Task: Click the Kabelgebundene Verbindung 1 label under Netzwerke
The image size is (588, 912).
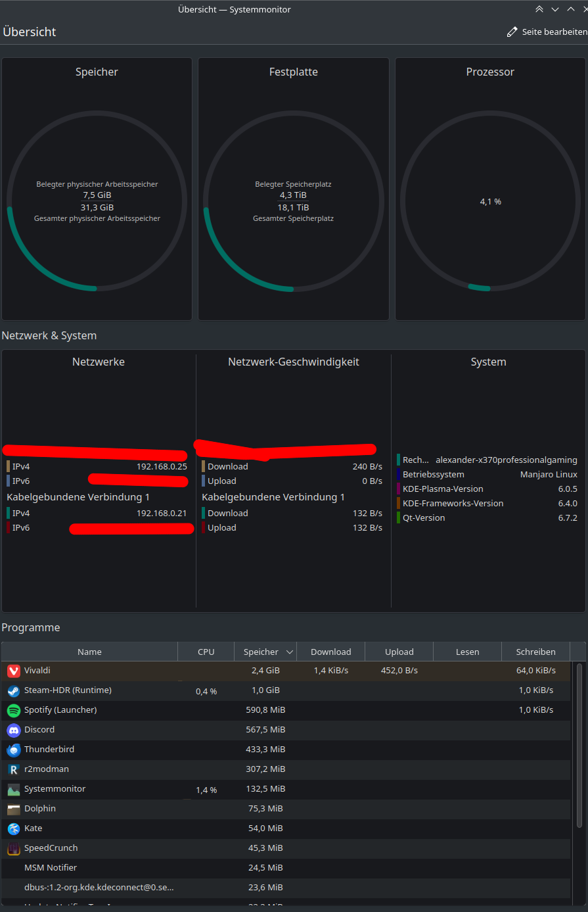Action: pyautogui.click(x=78, y=497)
